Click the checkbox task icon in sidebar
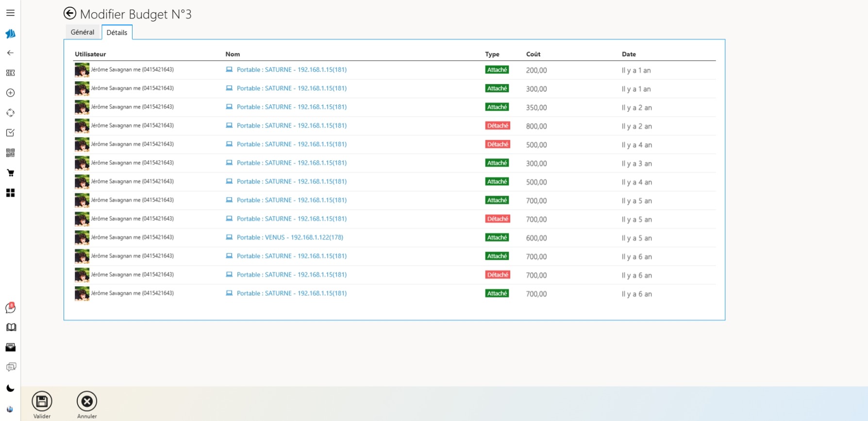Image resolution: width=868 pixels, height=421 pixels. 10,133
